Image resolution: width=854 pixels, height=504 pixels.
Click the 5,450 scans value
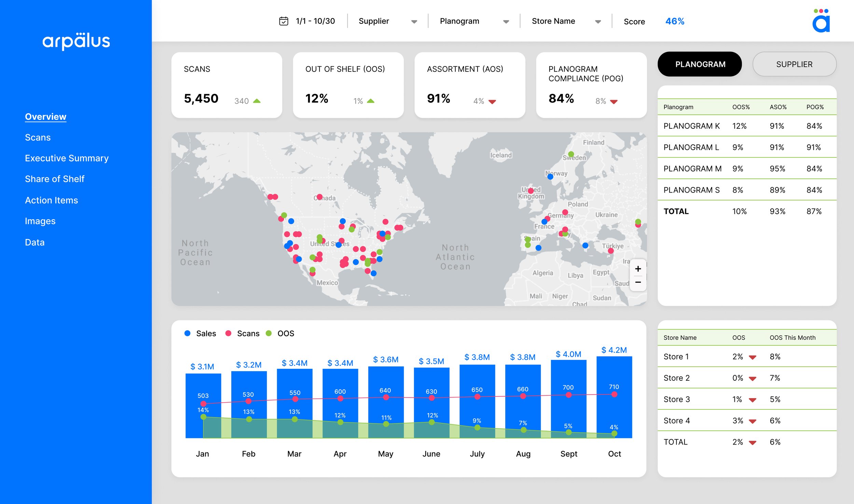point(201,98)
